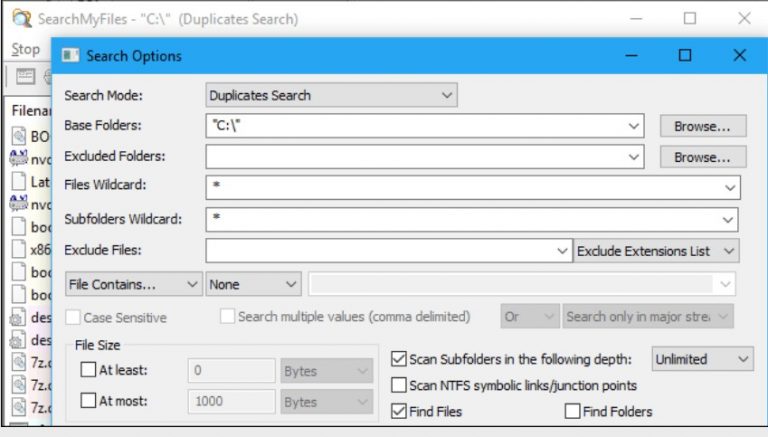Screen dimensions: 768x437
Task: Open the Search Mode dropdown
Action: coord(332,95)
